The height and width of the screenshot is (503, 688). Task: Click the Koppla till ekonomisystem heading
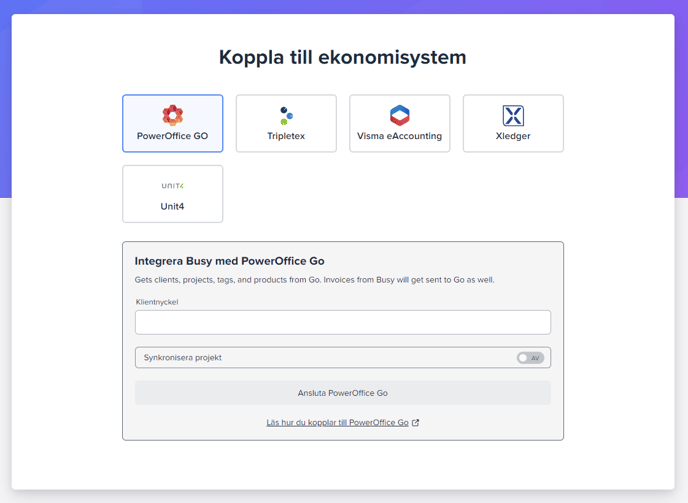(x=343, y=57)
